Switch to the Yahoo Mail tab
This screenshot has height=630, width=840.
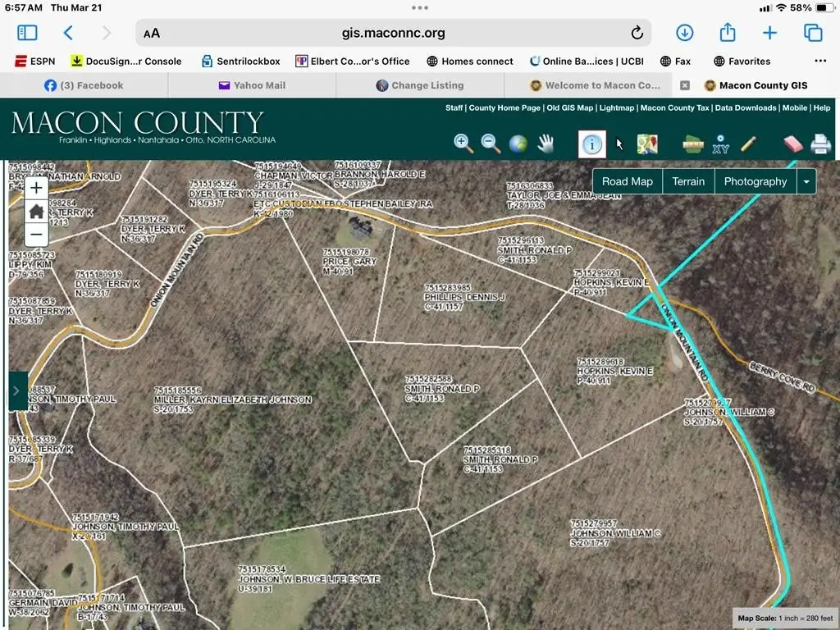[252, 85]
